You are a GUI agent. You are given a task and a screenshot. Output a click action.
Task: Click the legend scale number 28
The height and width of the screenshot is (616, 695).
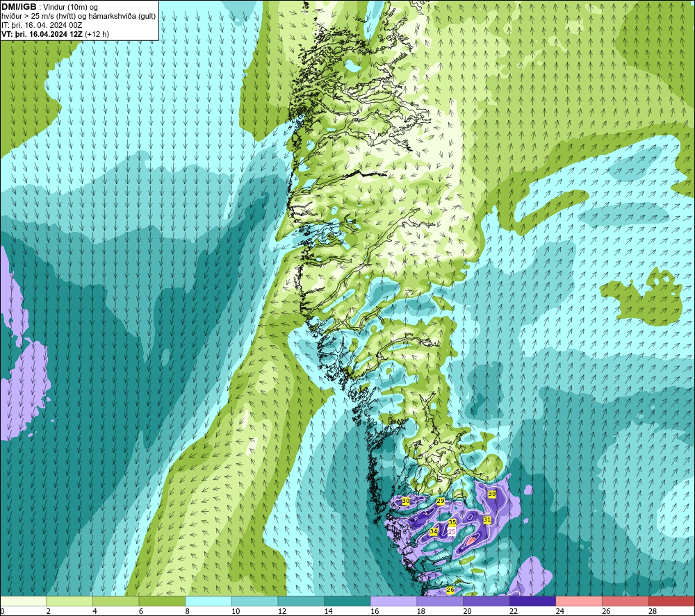[x=653, y=611]
